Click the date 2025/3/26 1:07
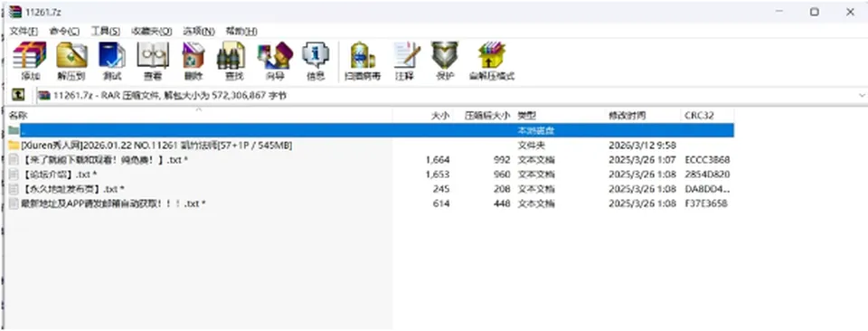 [642, 160]
